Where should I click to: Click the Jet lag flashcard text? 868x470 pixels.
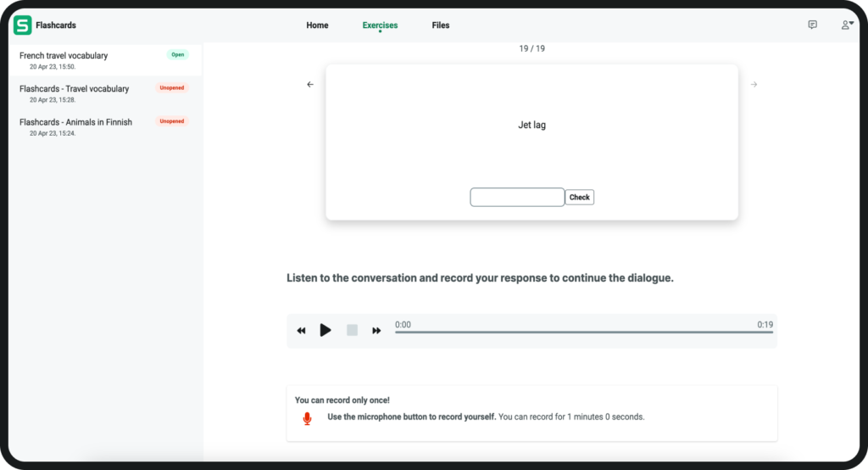click(x=531, y=126)
